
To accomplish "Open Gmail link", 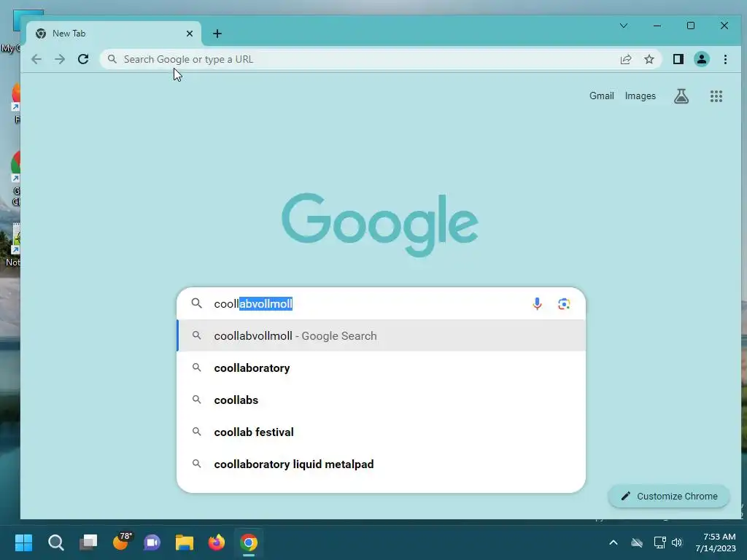I will pos(601,96).
